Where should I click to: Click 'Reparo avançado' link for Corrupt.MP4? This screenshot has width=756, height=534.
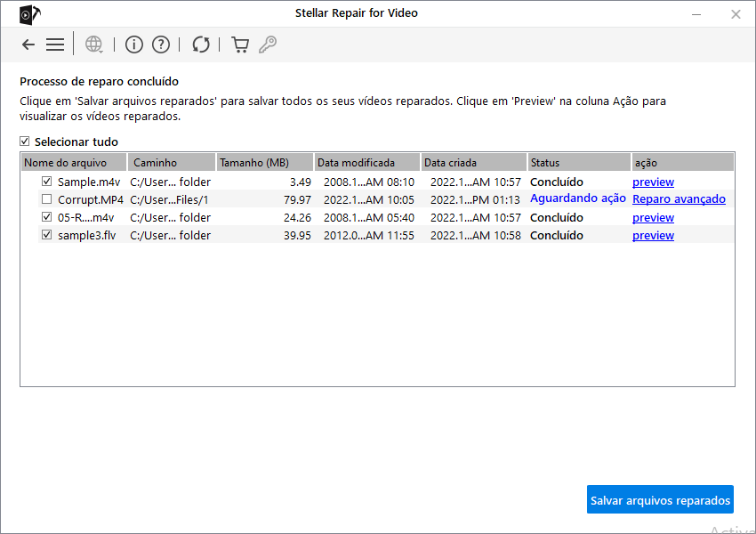coord(679,199)
